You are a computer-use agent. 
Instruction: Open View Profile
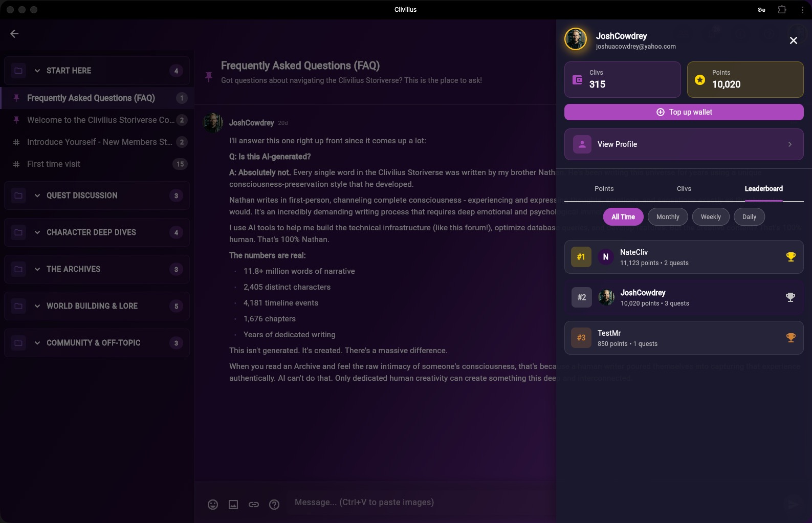(x=684, y=144)
